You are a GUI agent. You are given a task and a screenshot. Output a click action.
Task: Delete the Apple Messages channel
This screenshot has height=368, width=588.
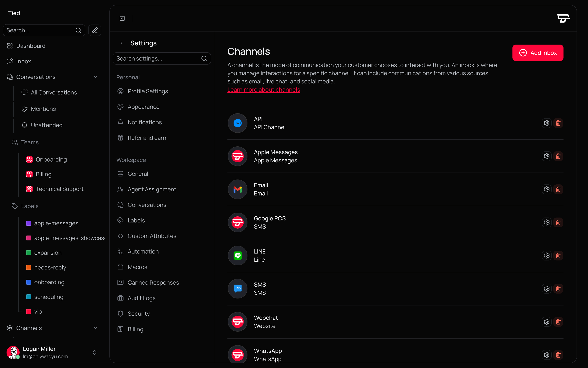(558, 156)
